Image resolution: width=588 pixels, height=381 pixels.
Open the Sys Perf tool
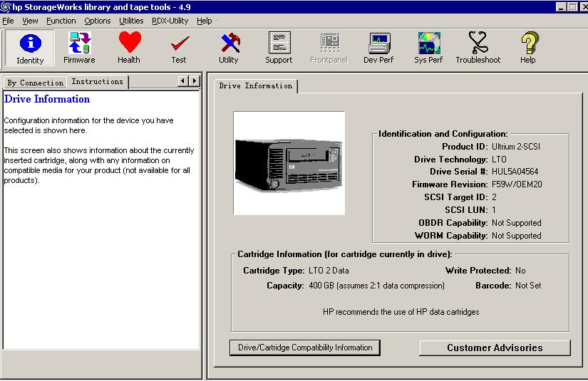[428, 48]
